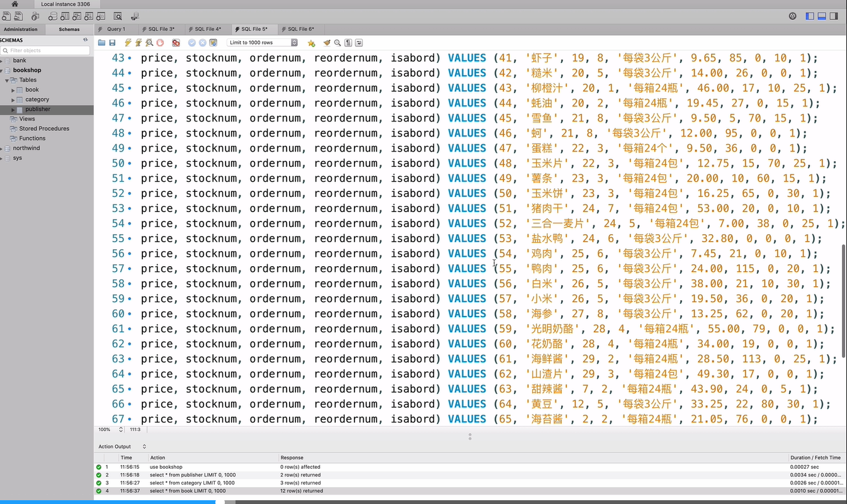Search table data icon in main toolbar
The height and width of the screenshot is (504, 847).
(118, 16)
